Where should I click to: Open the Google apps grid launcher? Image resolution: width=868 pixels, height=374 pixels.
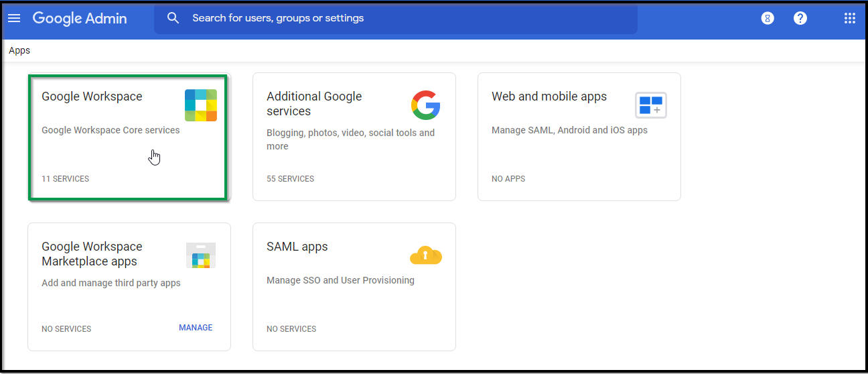coord(849,19)
